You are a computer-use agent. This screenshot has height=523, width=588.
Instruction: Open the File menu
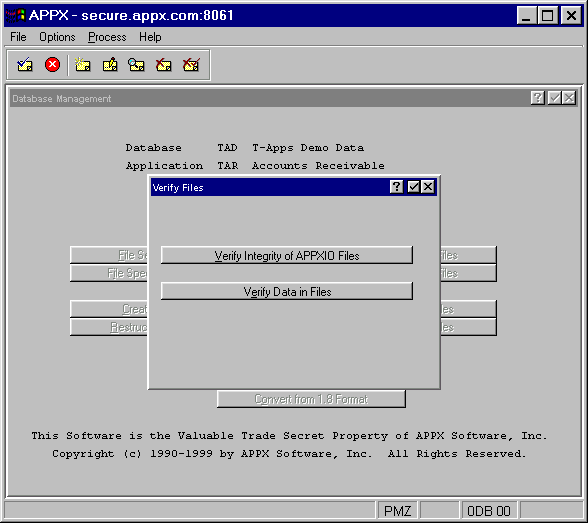[x=18, y=37]
